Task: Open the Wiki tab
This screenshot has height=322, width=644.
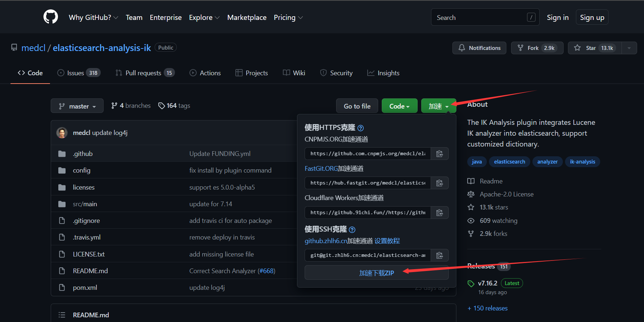Action: [x=294, y=73]
